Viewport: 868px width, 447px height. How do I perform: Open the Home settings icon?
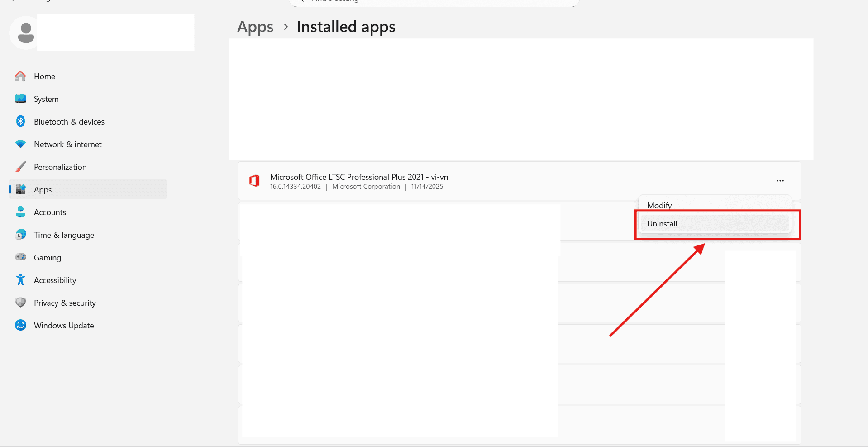tap(20, 76)
